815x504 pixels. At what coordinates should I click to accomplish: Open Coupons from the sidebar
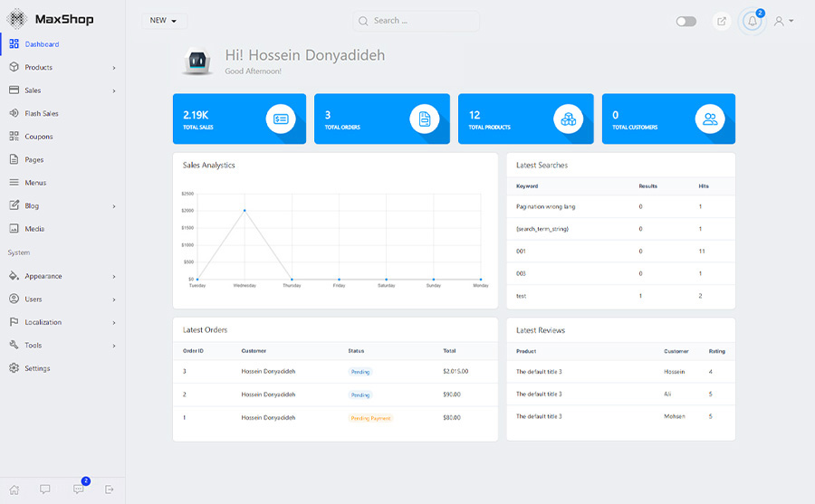tap(39, 137)
